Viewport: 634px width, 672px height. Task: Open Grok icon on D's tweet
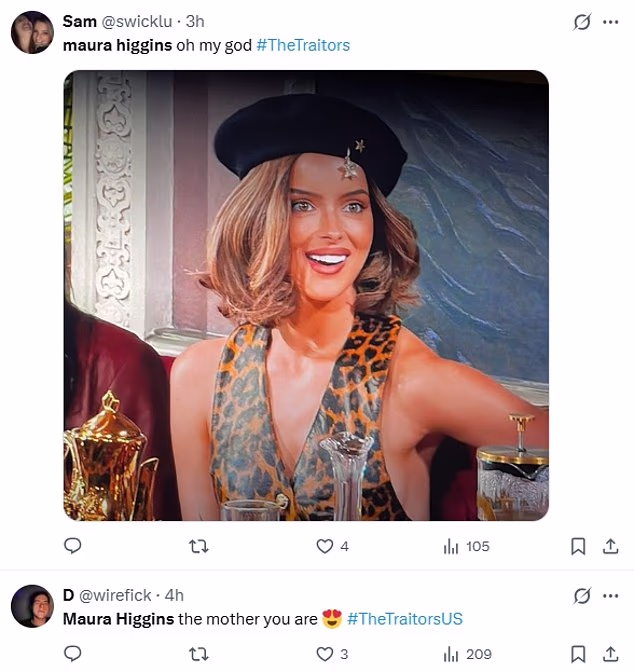coord(582,596)
